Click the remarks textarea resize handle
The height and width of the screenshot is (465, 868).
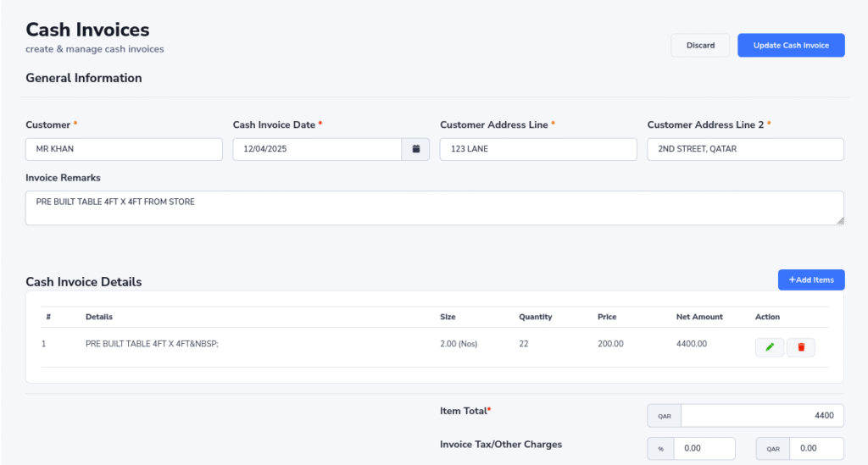[839, 220]
